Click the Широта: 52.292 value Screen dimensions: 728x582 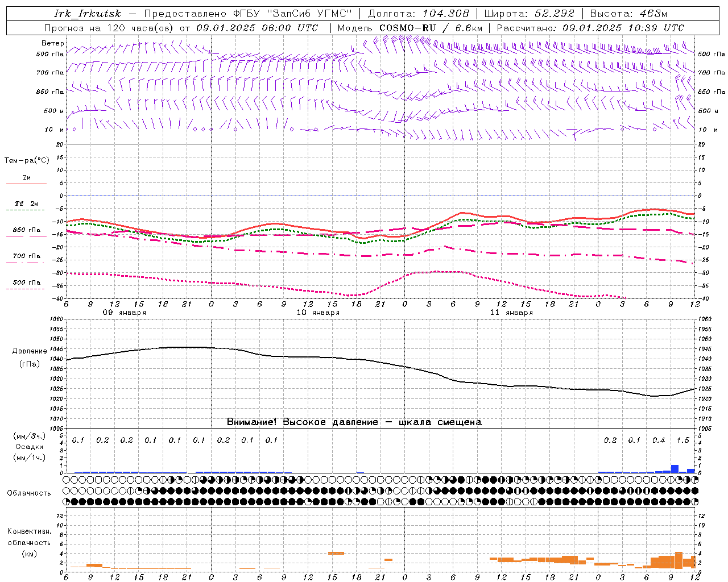coord(530,14)
